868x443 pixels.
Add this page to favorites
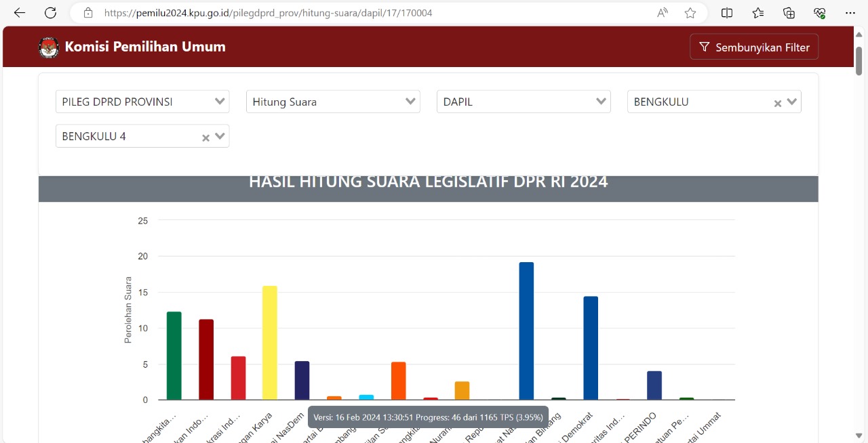point(690,13)
